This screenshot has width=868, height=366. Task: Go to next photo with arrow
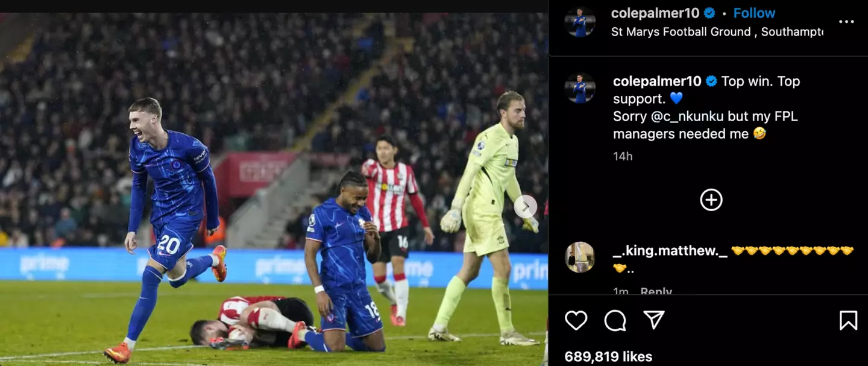[526, 207]
